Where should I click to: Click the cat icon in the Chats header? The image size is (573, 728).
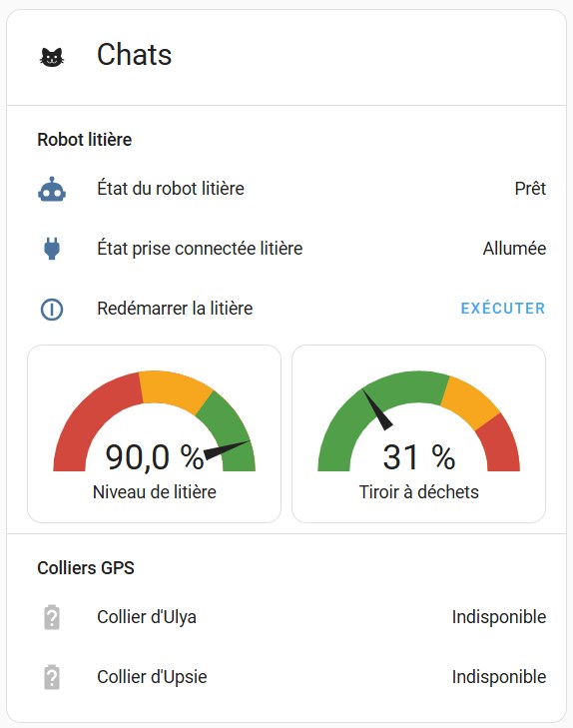click(52, 57)
